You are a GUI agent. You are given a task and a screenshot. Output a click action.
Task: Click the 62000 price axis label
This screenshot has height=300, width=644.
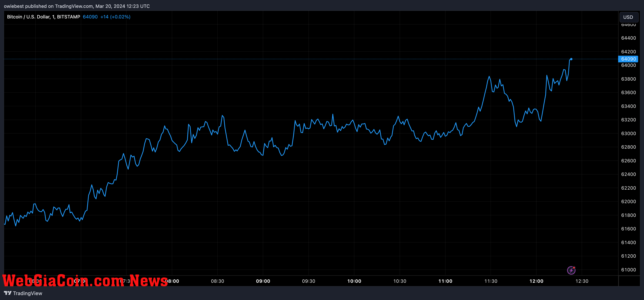pyautogui.click(x=629, y=201)
